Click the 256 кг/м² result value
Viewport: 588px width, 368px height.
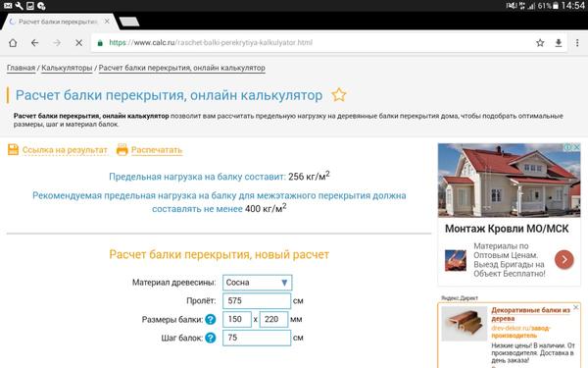pos(309,176)
